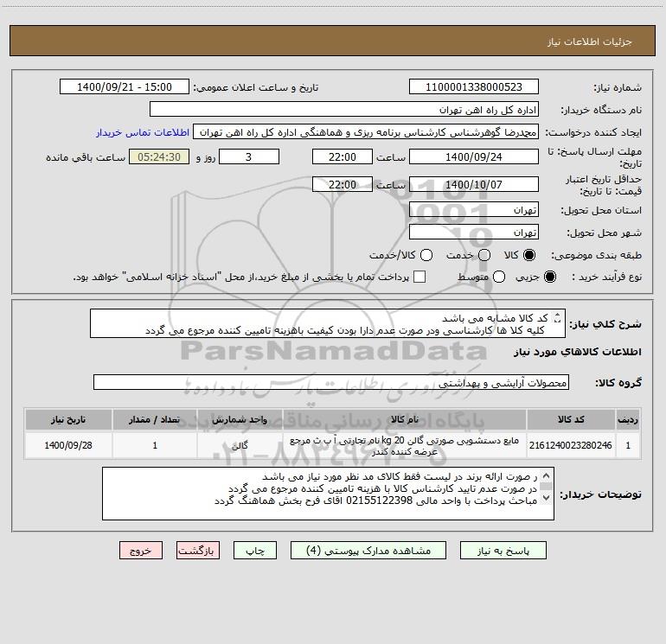
Task: Click the 22:00 field beside 1400/10/07
Action: 343,185
